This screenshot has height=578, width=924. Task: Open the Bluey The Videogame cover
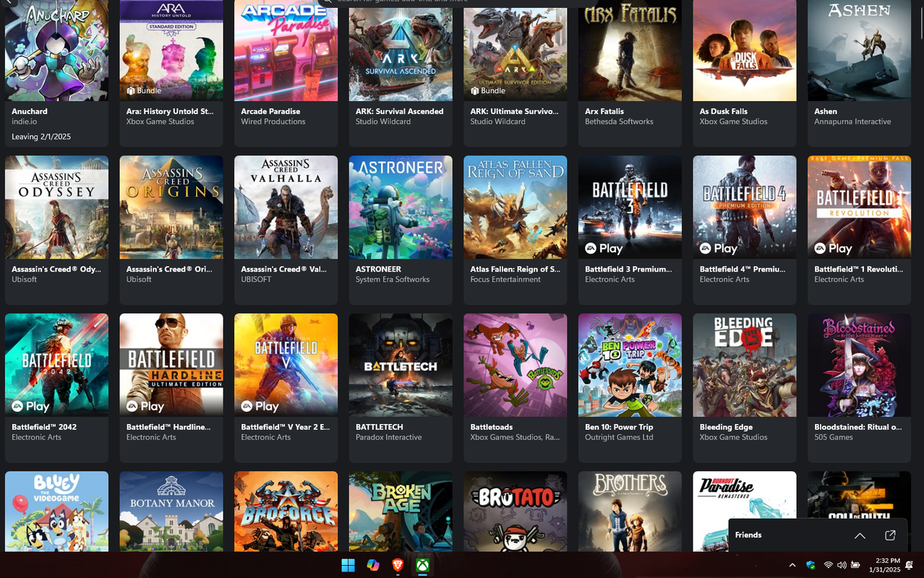coord(56,512)
